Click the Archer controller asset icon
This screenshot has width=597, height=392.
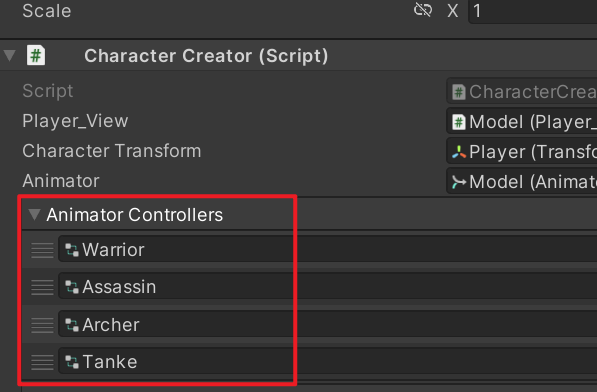(72, 325)
